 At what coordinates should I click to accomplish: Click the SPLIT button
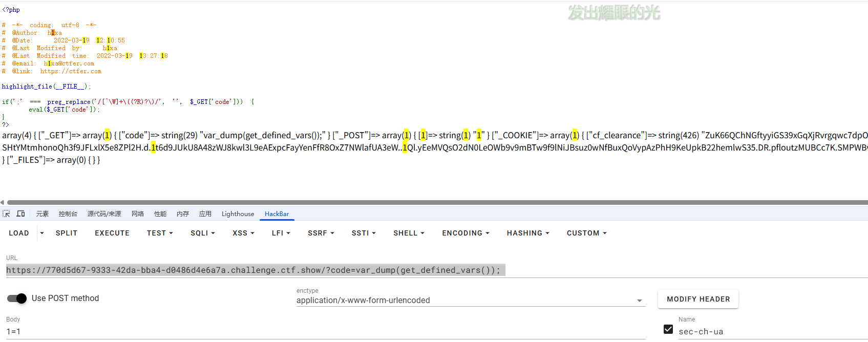(x=67, y=233)
